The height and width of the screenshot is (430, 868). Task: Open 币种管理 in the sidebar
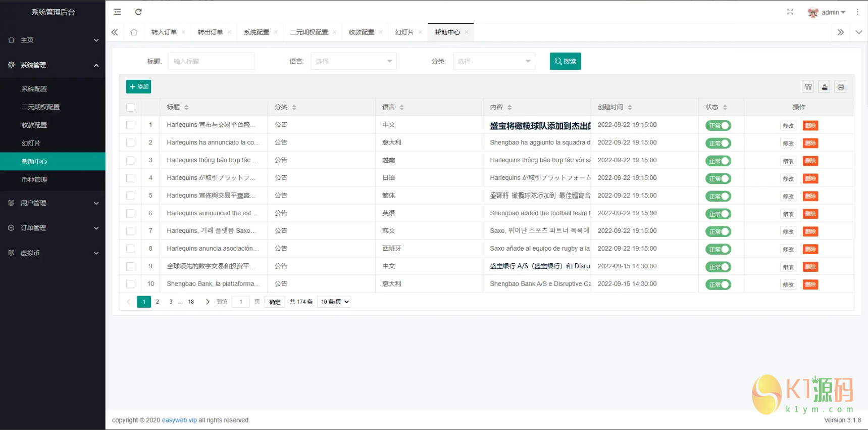click(x=34, y=179)
